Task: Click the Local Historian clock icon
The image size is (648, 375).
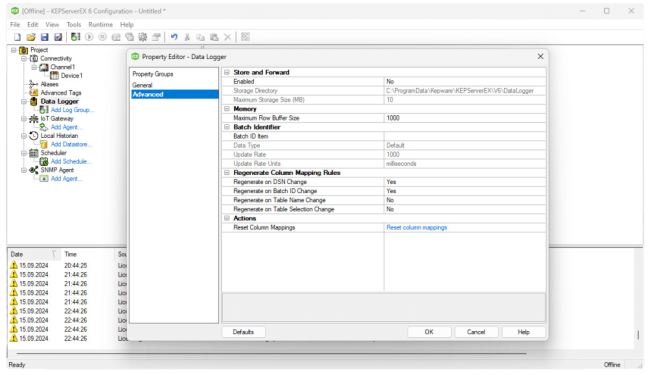Action: tap(34, 136)
